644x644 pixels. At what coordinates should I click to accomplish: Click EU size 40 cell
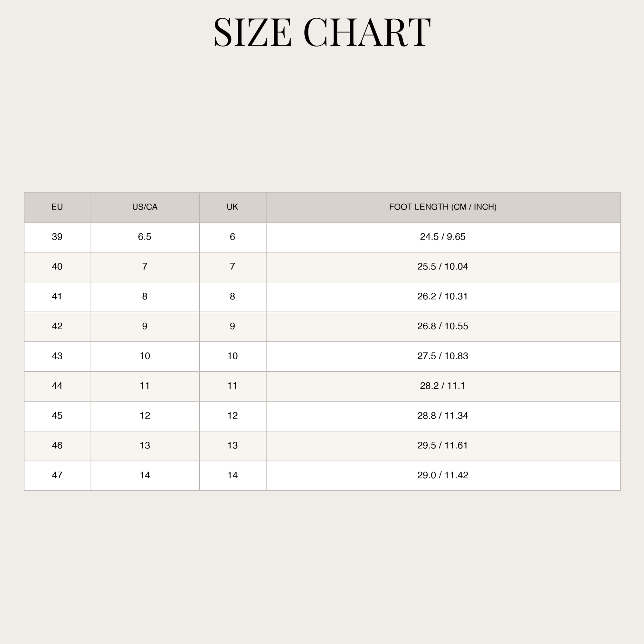tap(57, 267)
